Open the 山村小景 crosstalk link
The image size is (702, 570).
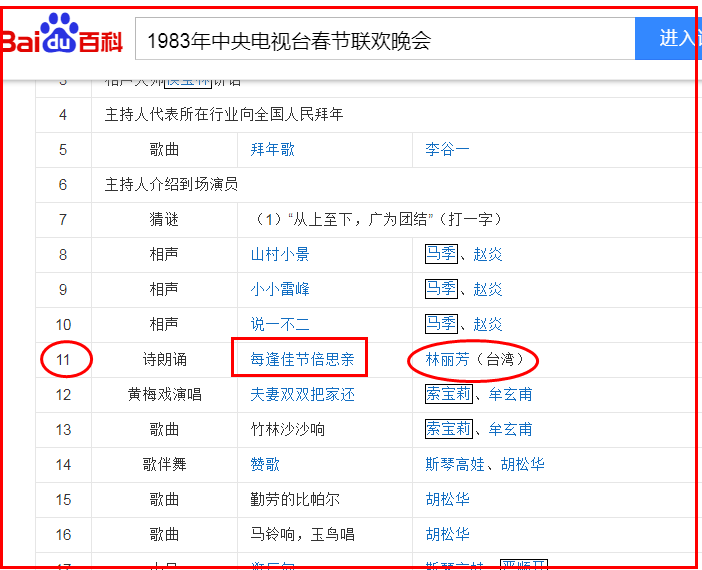pos(280,254)
